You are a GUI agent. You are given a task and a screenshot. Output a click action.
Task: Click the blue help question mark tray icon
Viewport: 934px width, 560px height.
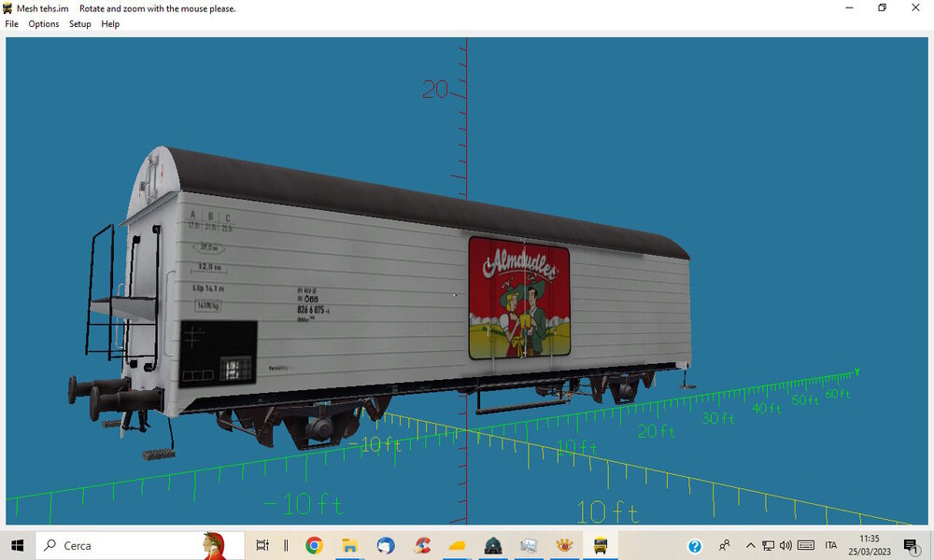695,546
